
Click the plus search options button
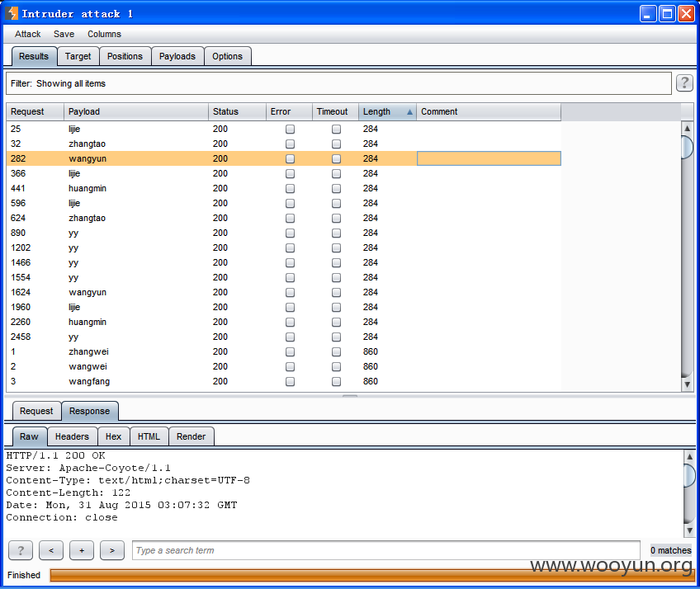pyautogui.click(x=82, y=550)
